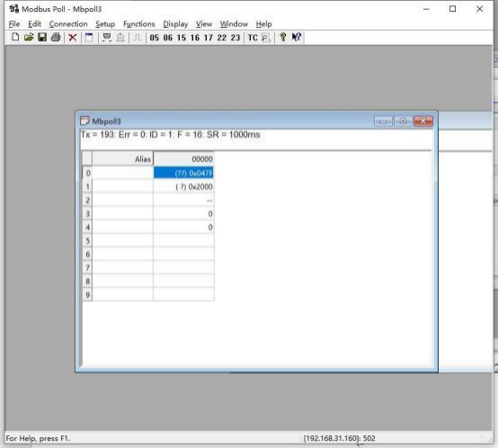Create a new poll document

tap(15, 37)
